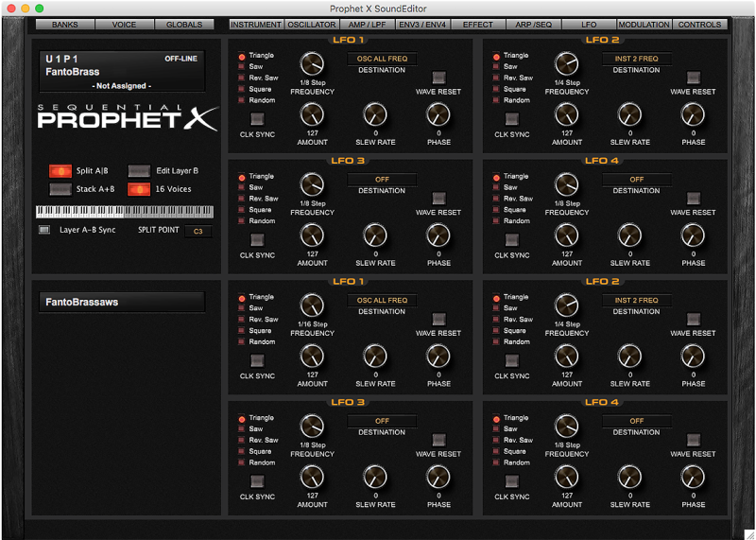
Task: Click Phase knob in top LFO 2
Action: 693,115
